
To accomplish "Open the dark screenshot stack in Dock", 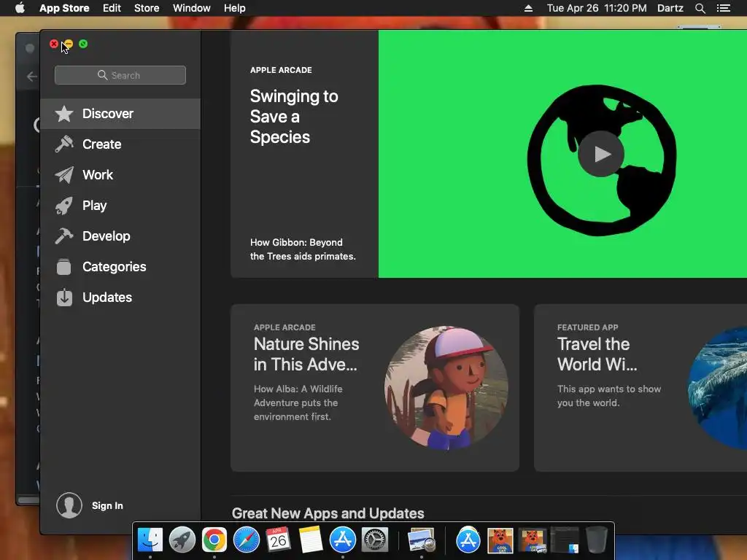I will pyautogui.click(x=565, y=540).
